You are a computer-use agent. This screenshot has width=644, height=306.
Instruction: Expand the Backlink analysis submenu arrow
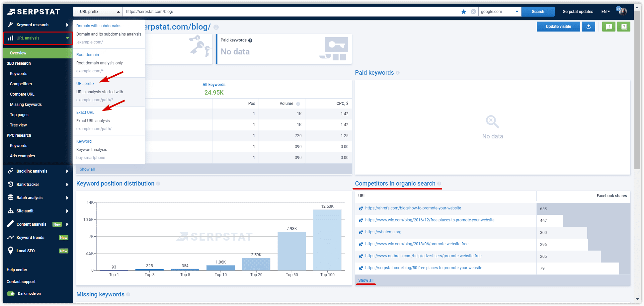coord(67,171)
